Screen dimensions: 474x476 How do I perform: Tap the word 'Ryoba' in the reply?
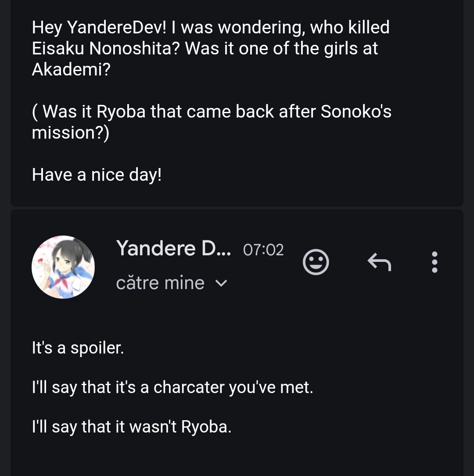(x=206, y=427)
